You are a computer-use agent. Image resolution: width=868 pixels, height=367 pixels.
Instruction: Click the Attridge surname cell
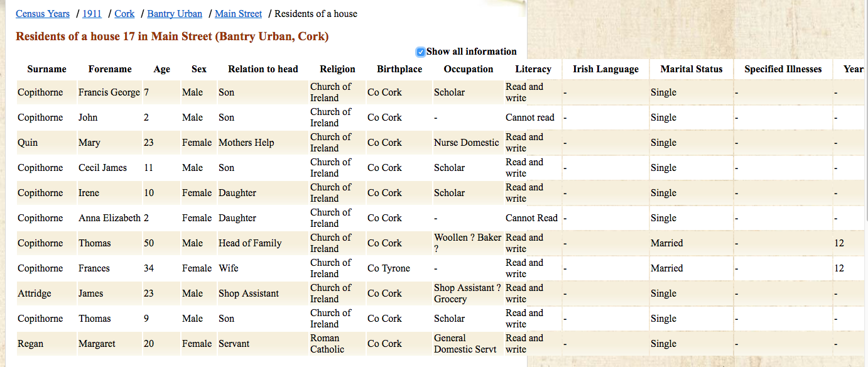(35, 293)
